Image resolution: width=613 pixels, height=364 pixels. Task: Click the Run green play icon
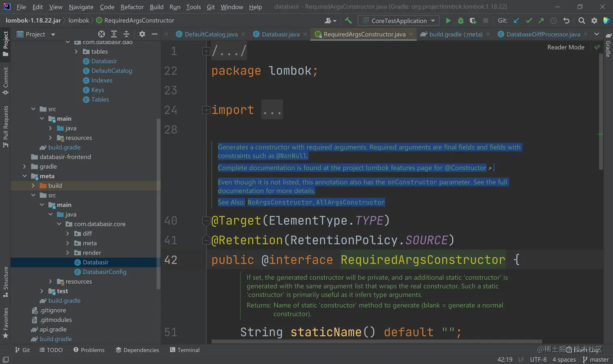[x=448, y=21]
